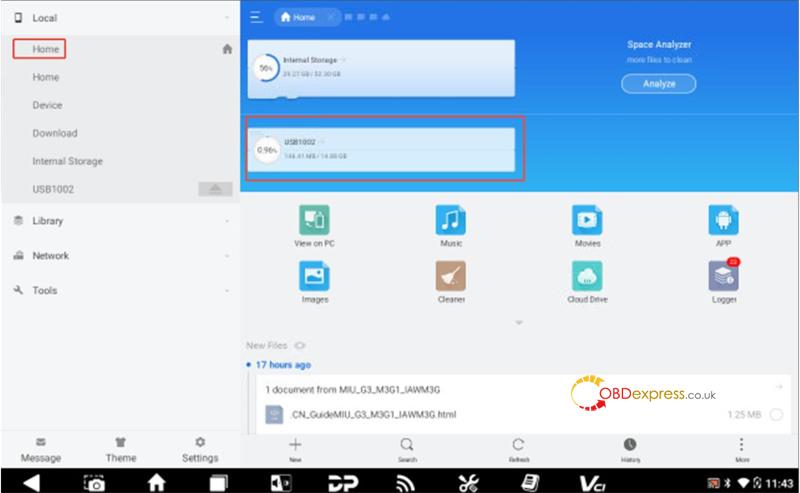The height and width of the screenshot is (493, 800).
Task: Open the Movies category
Action: (x=587, y=220)
